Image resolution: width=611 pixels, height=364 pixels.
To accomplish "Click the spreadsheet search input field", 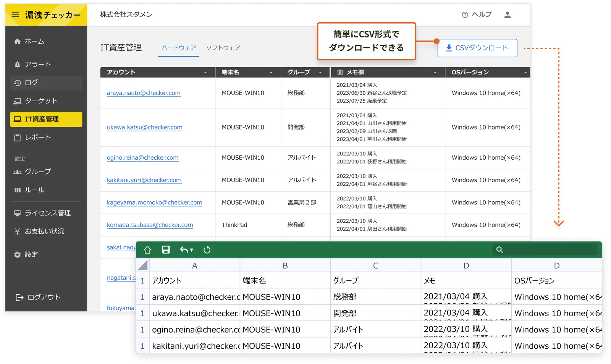I will tap(545, 250).
